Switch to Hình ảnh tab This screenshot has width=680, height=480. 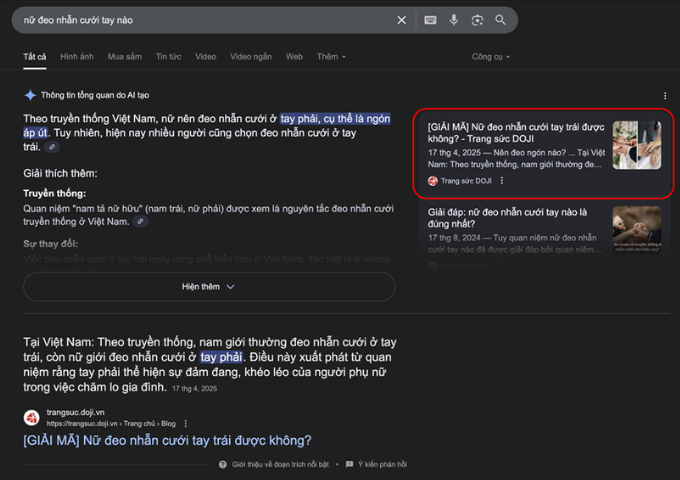coord(77,57)
